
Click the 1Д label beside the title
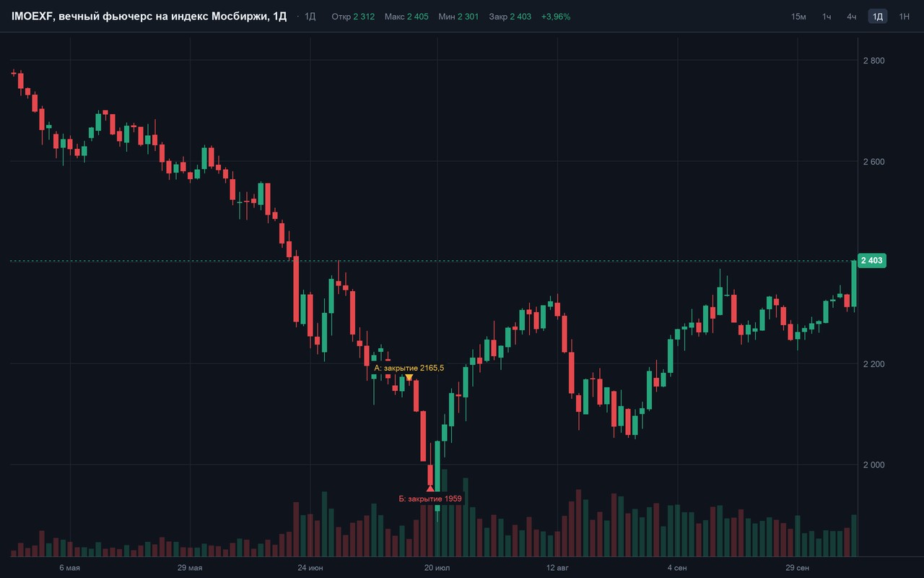pyautogui.click(x=310, y=17)
